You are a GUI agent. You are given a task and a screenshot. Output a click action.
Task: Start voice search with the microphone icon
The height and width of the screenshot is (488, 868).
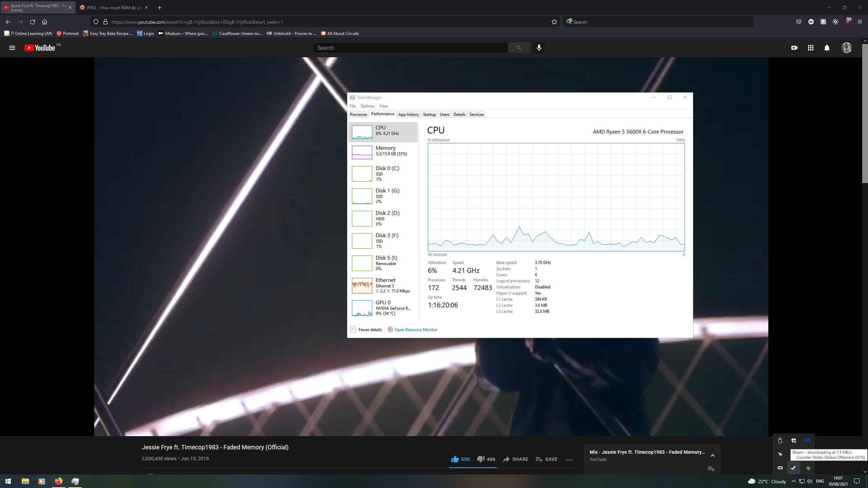[x=539, y=48]
